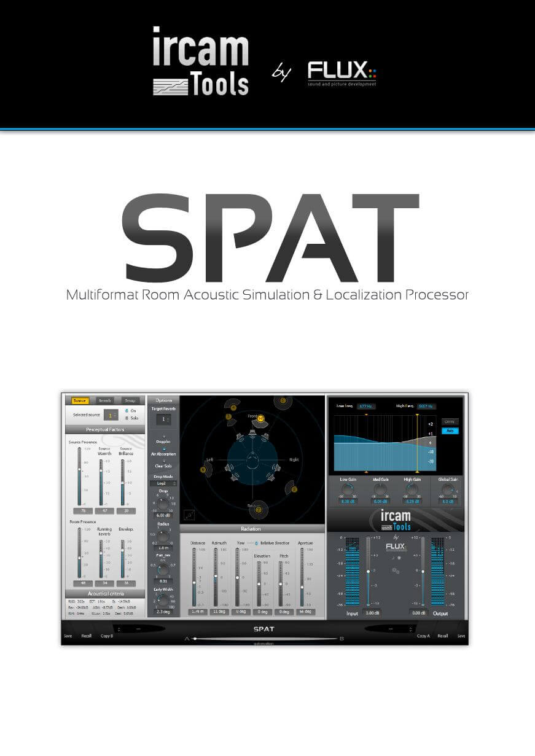The height and width of the screenshot is (756, 535).
Task: Click the Source Brilliance value field
Action: click(127, 510)
